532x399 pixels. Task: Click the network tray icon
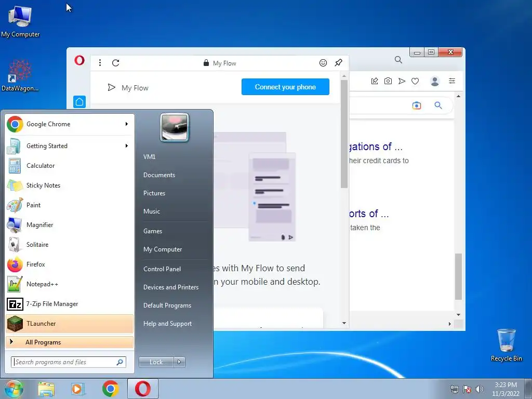tap(454, 389)
